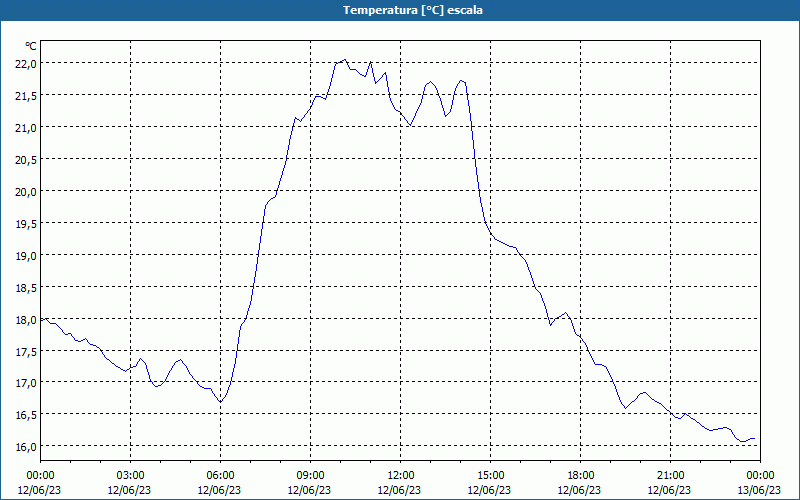
Task: Select the 17,5 y-axis label
Action: 26,352
